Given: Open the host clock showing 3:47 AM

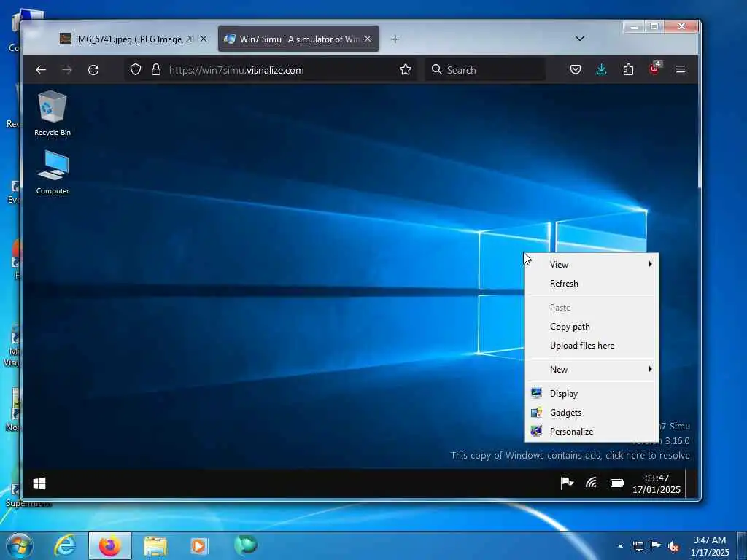Looking at the screenshot, I should pos(709,546).
